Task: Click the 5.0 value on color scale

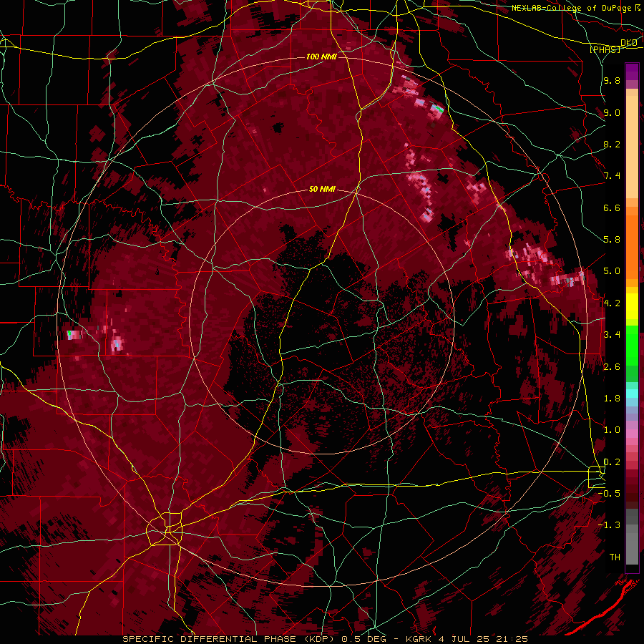Action: tap(612, 271)
